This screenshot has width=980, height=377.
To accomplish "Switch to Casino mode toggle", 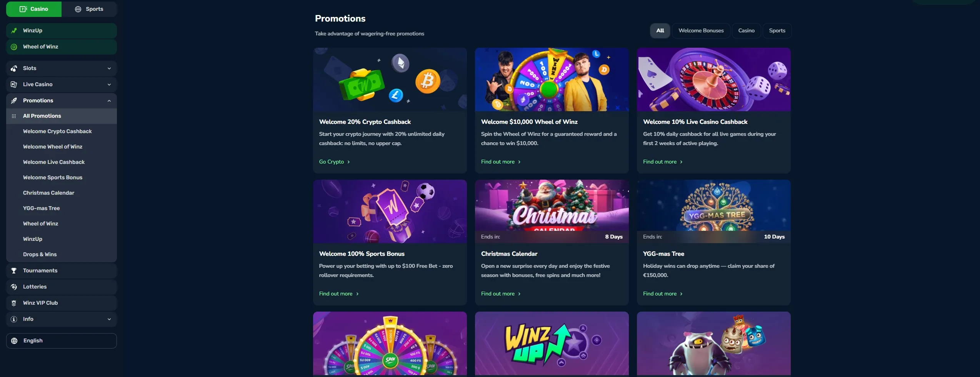I will click(x=34, y=9).
